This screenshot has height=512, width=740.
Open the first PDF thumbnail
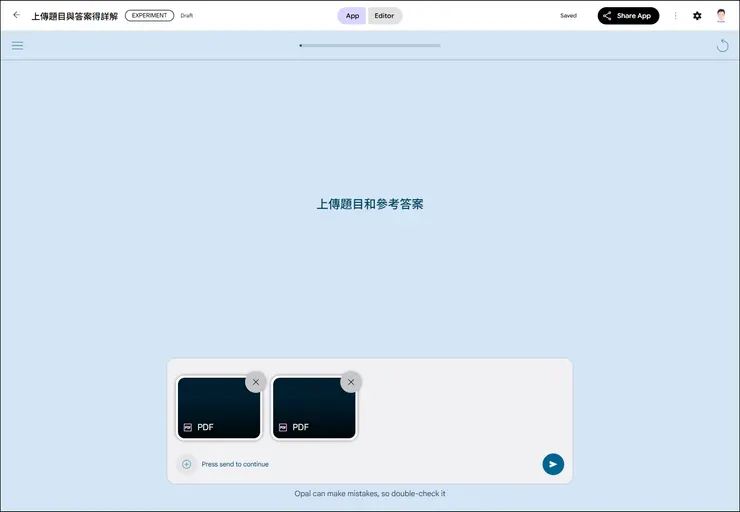pos(219,408)
